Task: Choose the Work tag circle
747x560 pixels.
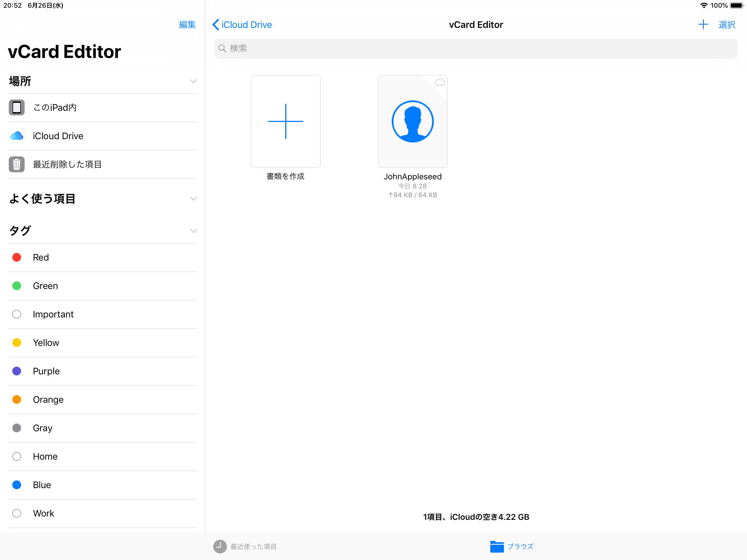Action: click(17, 513)
